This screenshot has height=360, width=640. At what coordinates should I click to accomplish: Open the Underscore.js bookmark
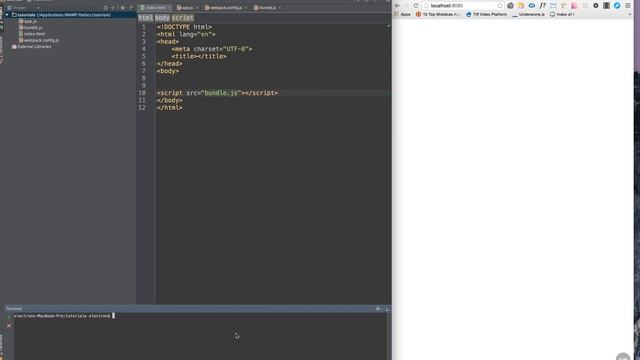(528, 14)
